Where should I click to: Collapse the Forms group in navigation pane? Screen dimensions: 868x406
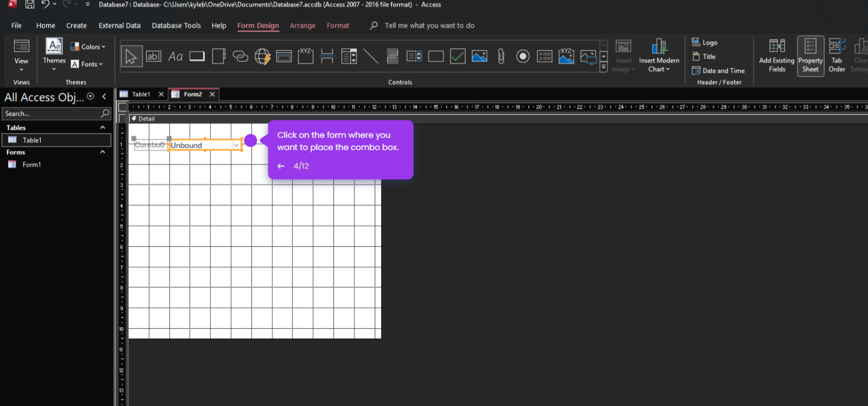click(x=102, y=152)
